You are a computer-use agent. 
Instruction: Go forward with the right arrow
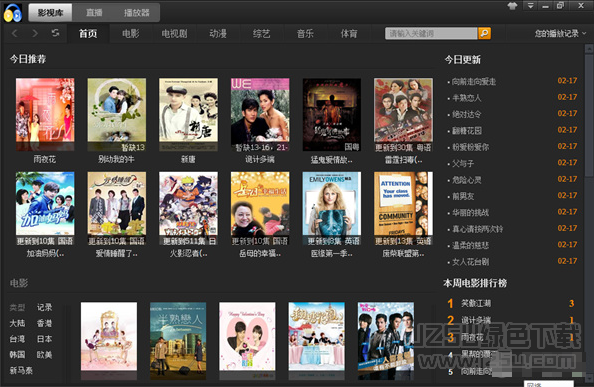[x=35, y=33]
